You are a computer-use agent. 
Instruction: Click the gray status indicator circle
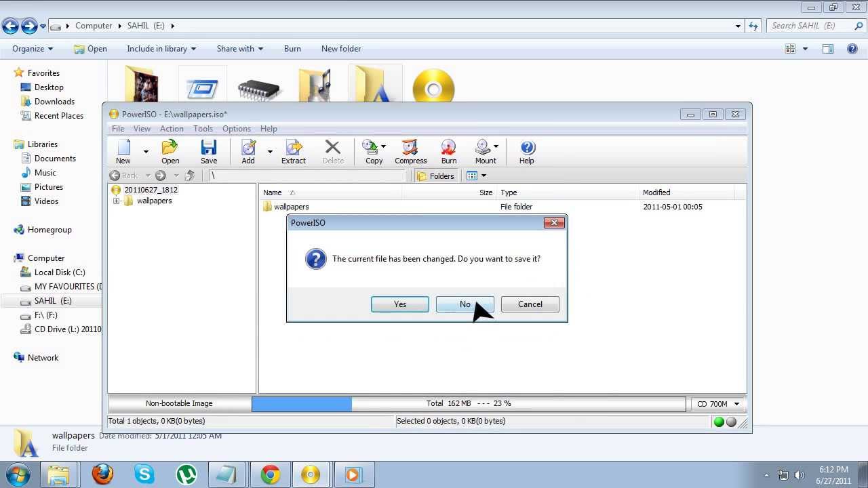731,422
